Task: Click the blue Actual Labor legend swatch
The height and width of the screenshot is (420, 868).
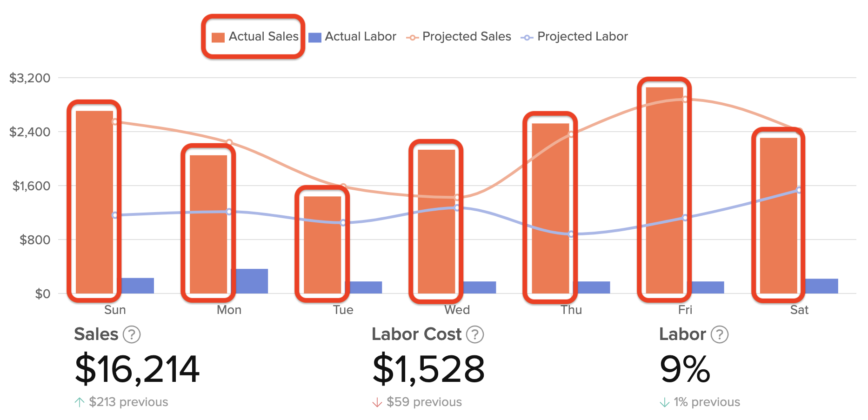Action: click(x=315, y=37)
